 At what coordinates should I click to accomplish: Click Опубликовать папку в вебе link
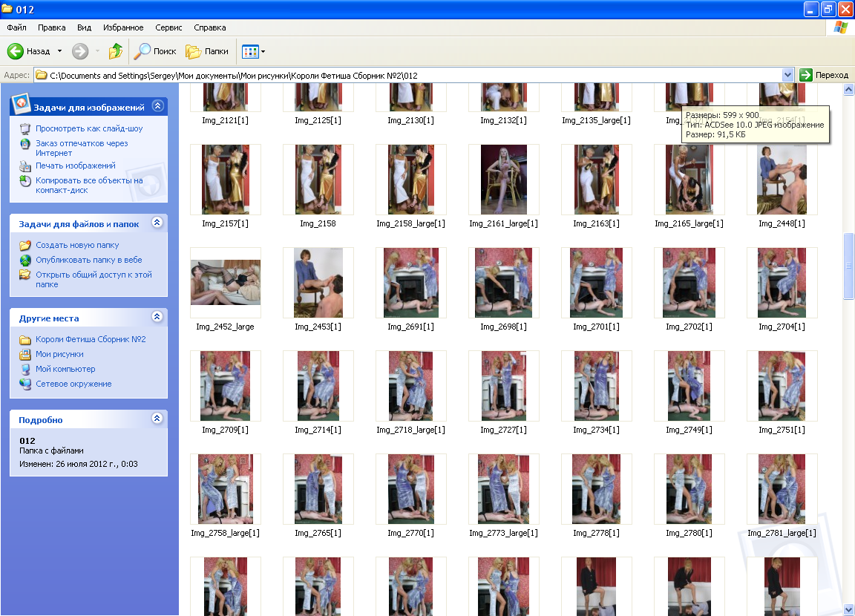click(x=89, y=260)
